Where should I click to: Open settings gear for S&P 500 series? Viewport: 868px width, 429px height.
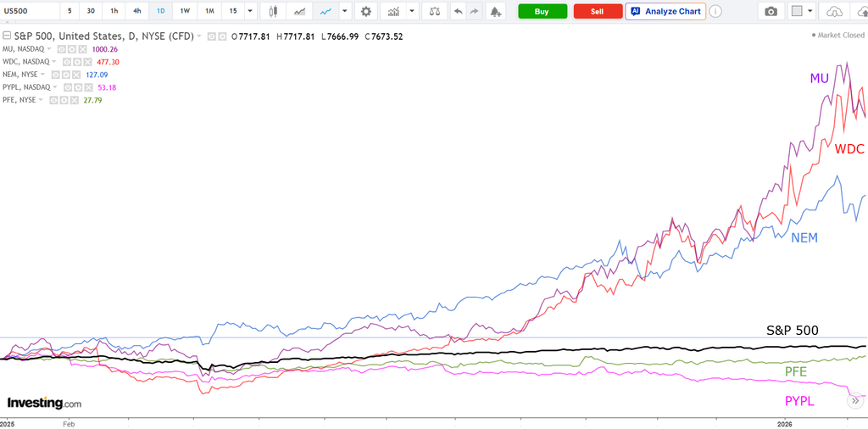click(223, 36)
